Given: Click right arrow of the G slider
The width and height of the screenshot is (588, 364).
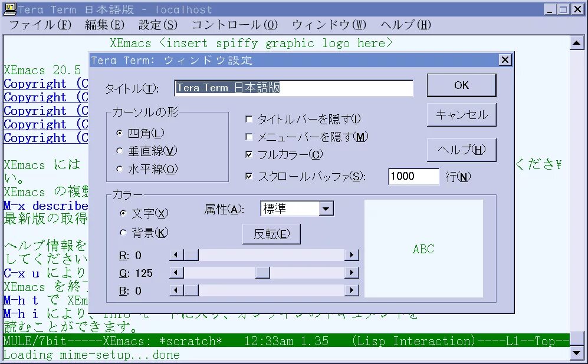Looking at the screenshot, I should pyautogui.click(x=352, y=273).
